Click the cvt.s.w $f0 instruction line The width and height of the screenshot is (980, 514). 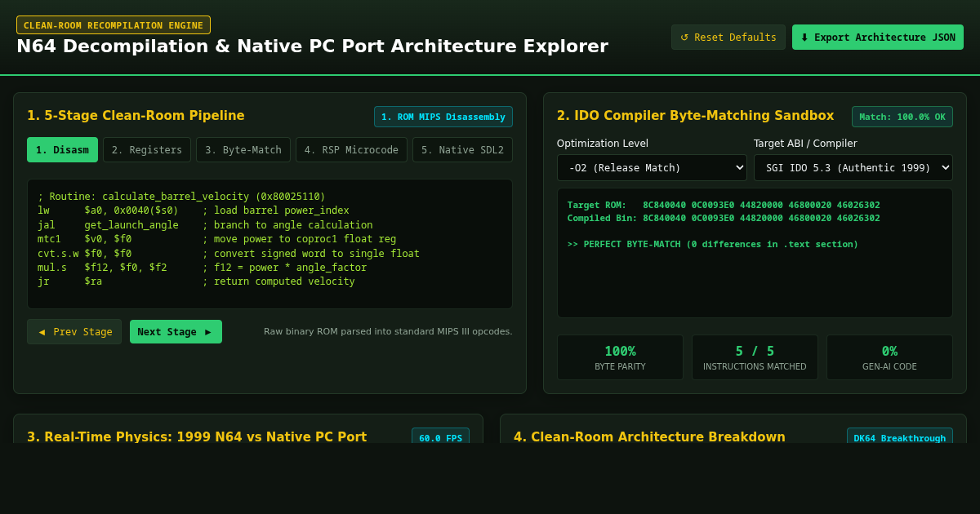pyautogui.click(x=229, y=254)
